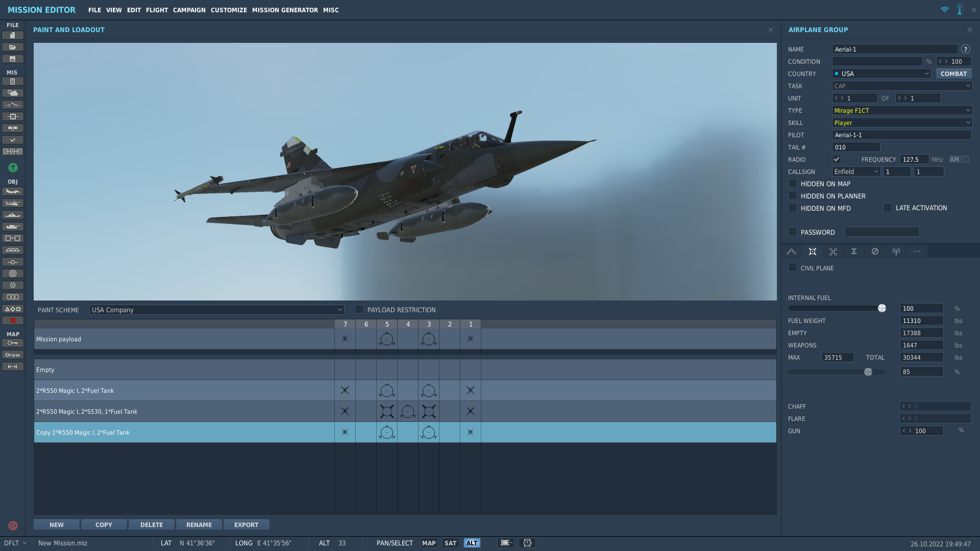The image size is (980, 551).
Task: Toggle the CIVIL PLANE checkbox
Action: click(793, 267)
